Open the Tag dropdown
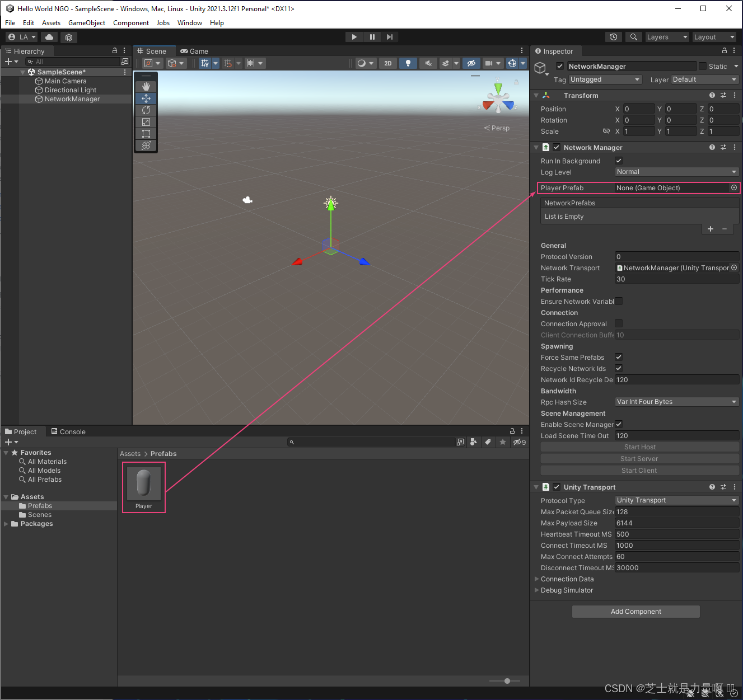The height and width of the screenshot is (700, 743). tap(605, 79)
